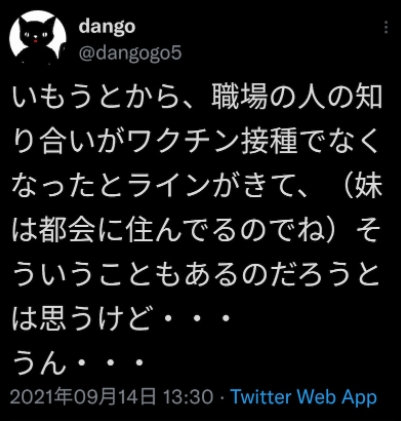Click the black cat profile avatar
This screenshot has height=421, width=401.
pos(38,37)
